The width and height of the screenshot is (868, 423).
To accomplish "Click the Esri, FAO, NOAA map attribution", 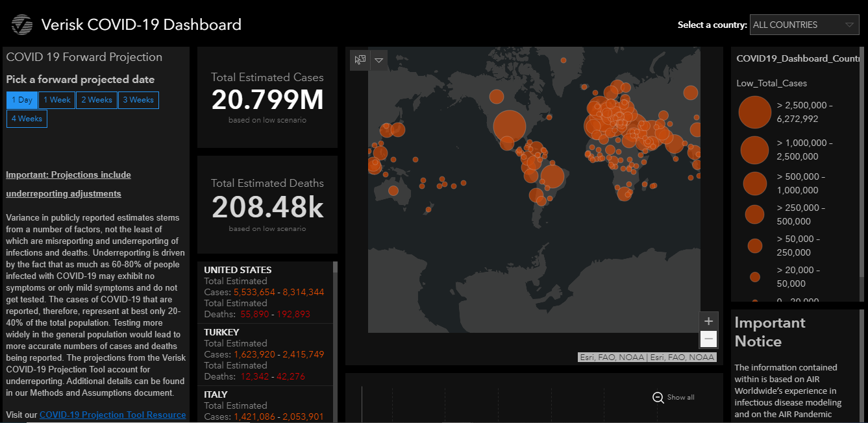I will [647, 357].
